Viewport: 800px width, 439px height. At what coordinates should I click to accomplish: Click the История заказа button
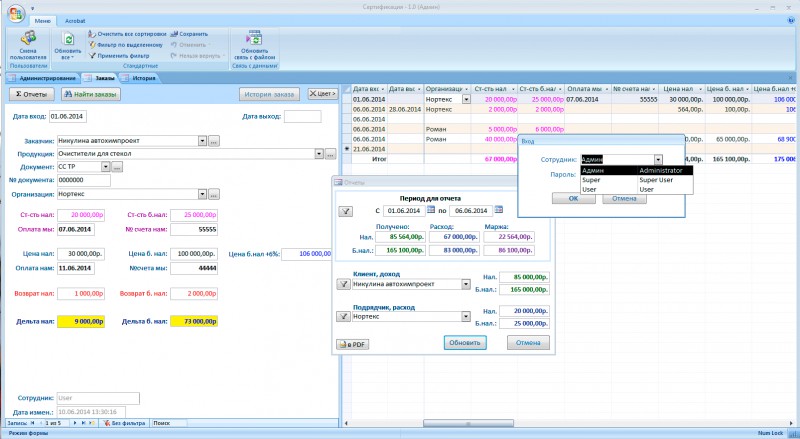pos(269,94)
